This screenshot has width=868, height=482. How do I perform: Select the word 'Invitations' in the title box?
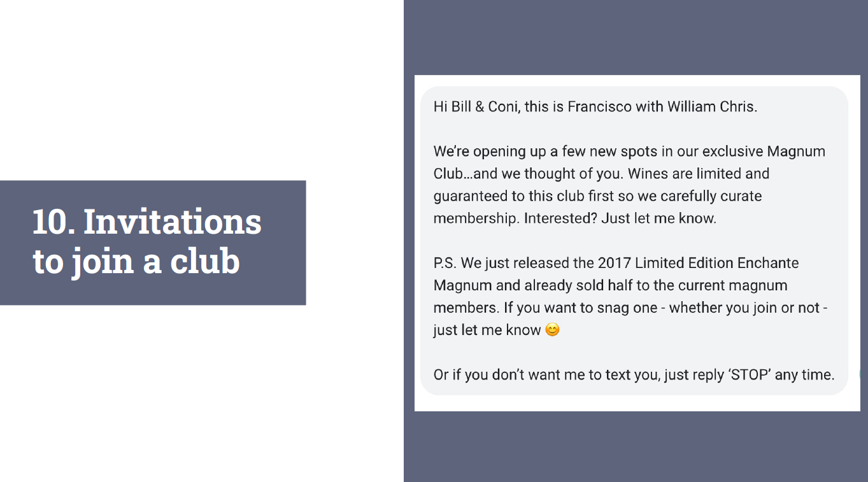coord(173,222)
